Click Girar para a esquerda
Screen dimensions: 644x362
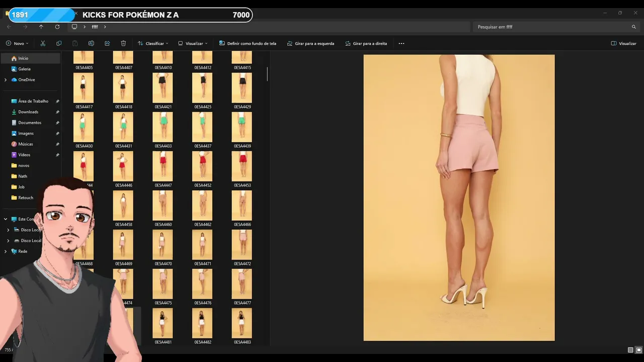click(310, 43)
